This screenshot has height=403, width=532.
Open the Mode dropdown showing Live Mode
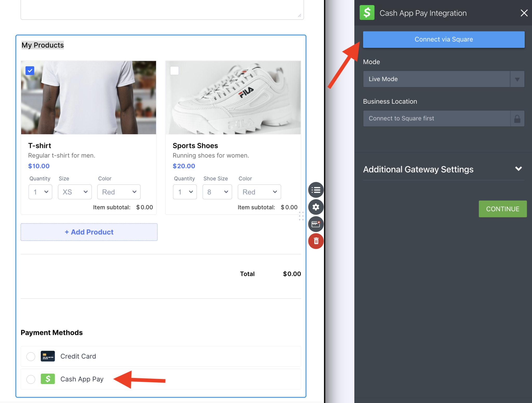pos(443,79)
